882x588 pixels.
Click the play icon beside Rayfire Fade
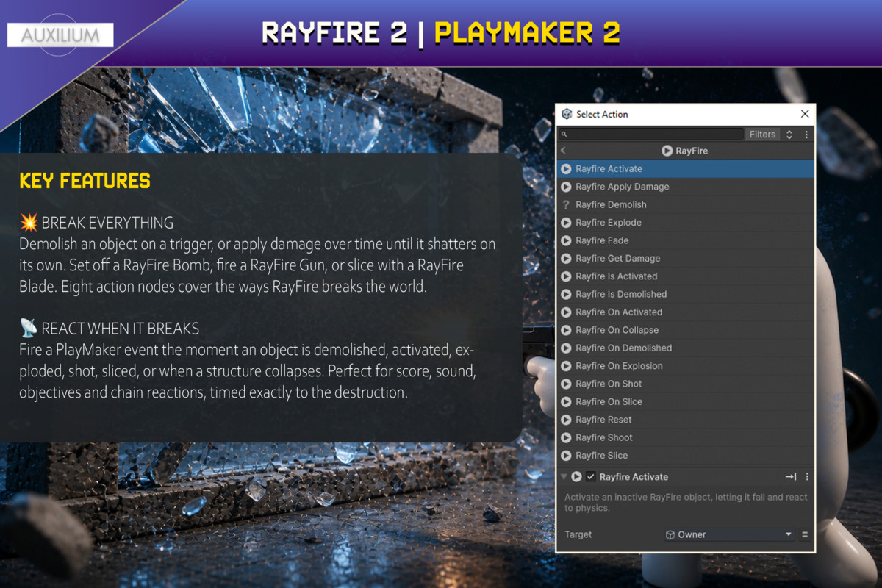pyautogui.click(x=566, y=240)
